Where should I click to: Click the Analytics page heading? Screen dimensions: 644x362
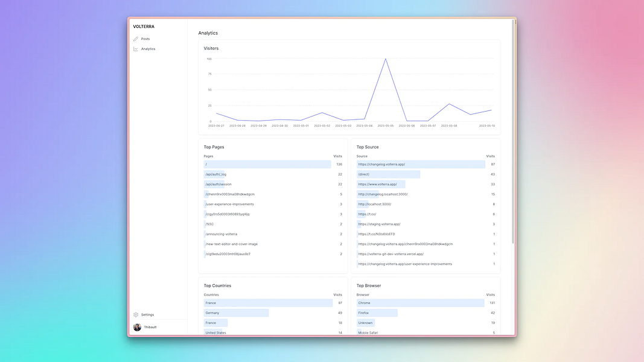(x=208, y=33)
